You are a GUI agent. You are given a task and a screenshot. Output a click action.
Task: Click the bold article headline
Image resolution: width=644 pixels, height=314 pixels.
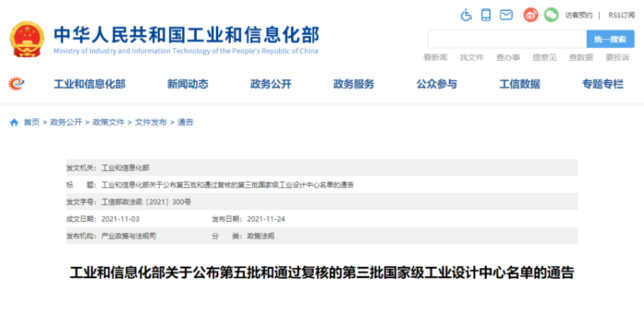point(321,273)
